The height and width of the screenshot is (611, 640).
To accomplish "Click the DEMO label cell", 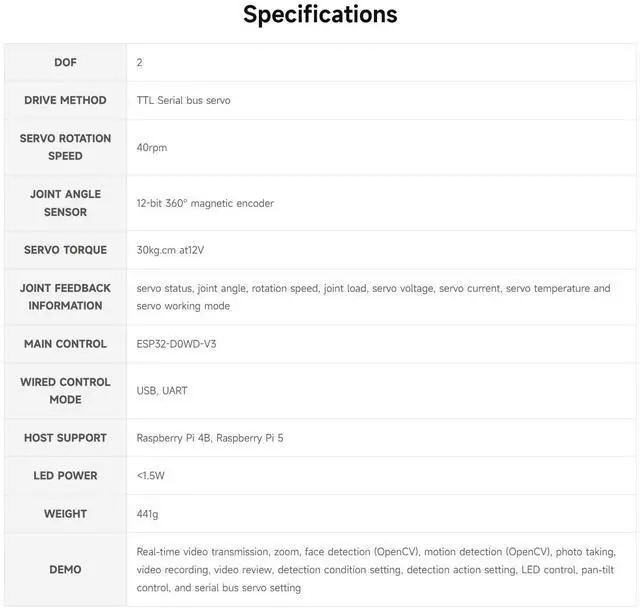I will (x=65, y=570).
